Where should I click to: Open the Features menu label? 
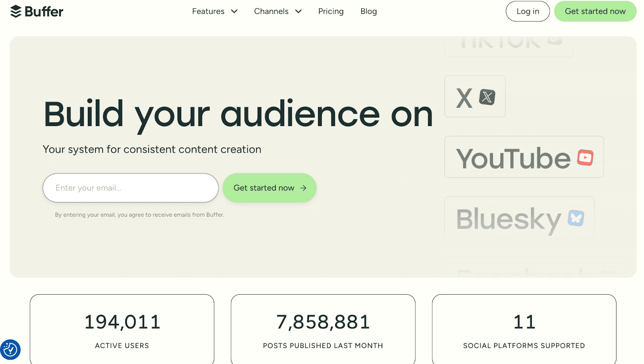click(x=208, y=11)
